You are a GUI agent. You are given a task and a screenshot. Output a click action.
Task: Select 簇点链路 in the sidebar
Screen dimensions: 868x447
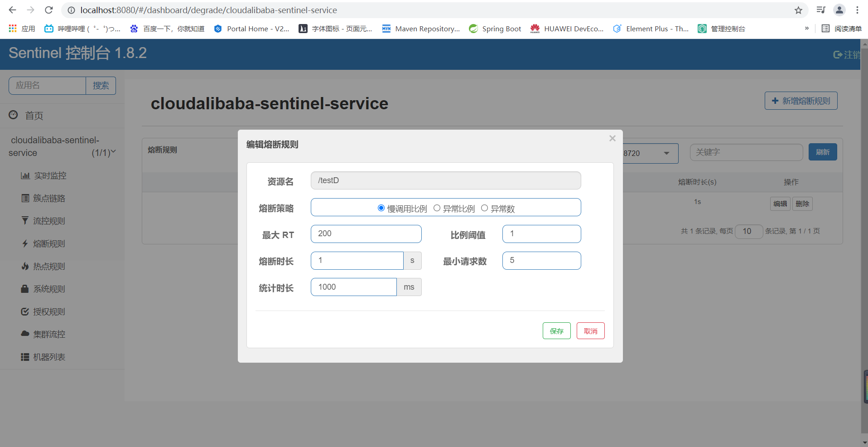click(50, 198)
